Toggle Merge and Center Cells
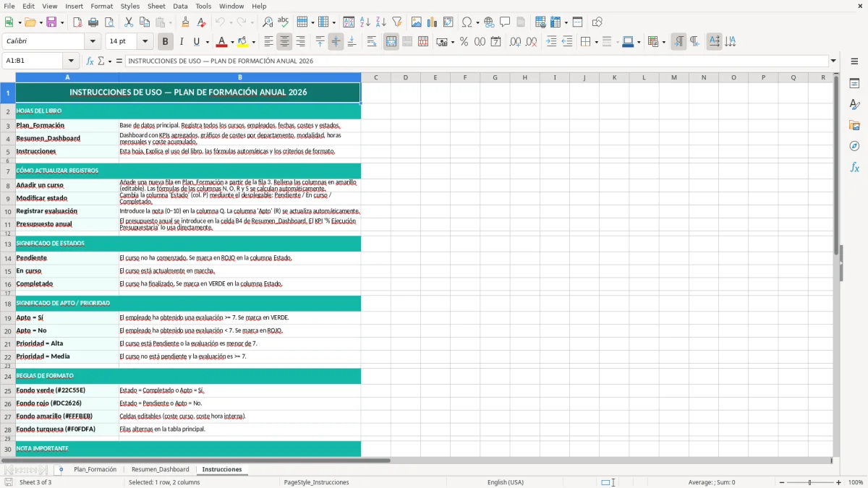 pos(391,42)
